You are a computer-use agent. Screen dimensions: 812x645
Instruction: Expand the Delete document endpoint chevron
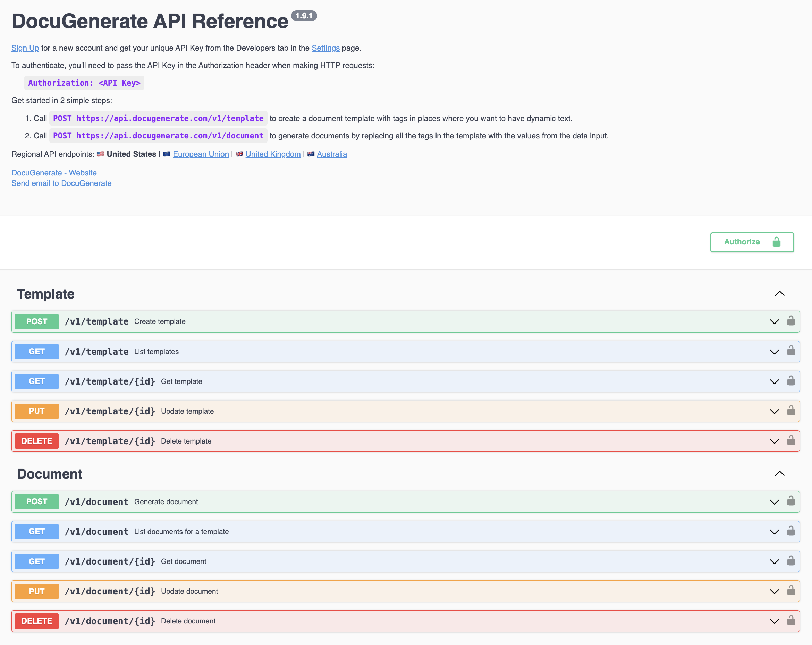(x=774, y=621)
